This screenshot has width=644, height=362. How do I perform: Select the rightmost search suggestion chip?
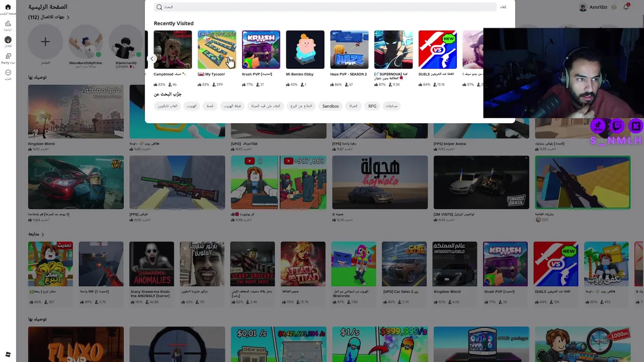click(x=391, y=106)
